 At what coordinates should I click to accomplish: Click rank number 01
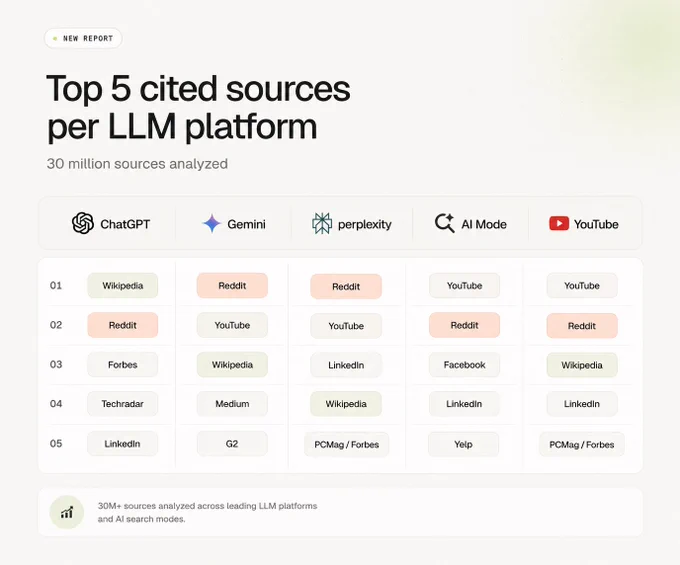56,285
